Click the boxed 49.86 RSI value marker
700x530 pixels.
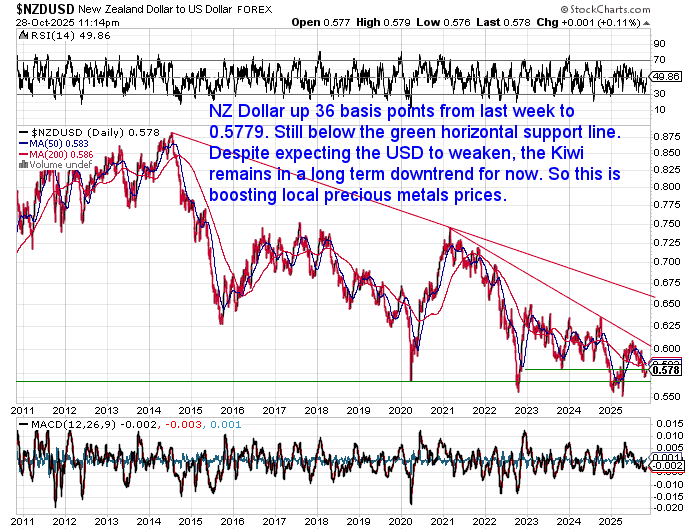666,76
